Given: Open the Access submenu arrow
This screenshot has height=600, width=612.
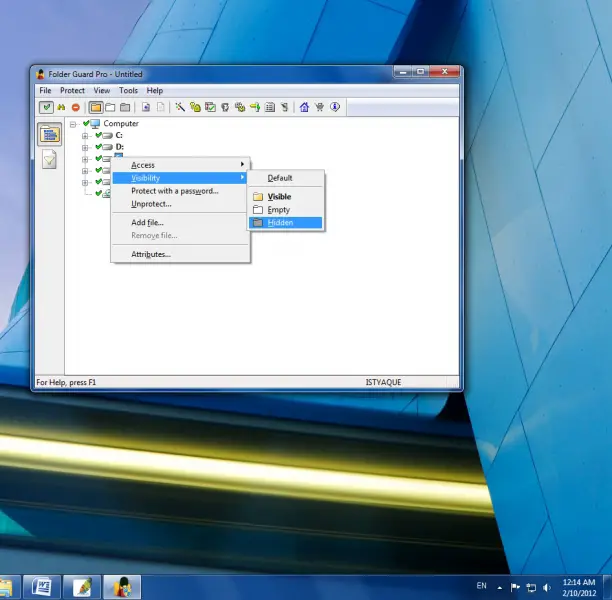Looking at the screenshot, I should click(x=242, y=164).
